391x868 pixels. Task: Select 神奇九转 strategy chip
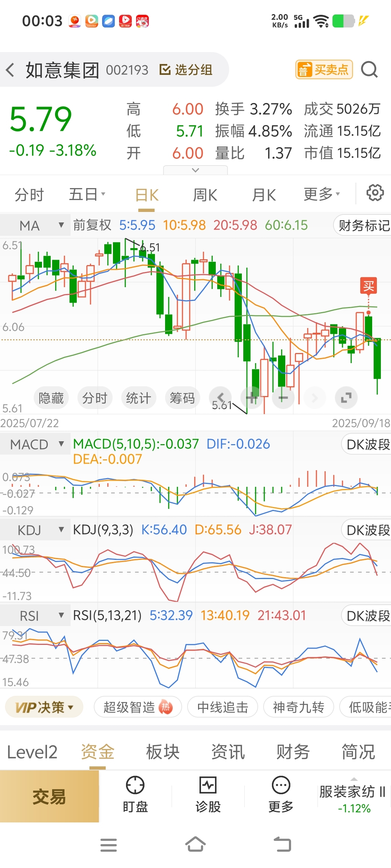[298, 707]
